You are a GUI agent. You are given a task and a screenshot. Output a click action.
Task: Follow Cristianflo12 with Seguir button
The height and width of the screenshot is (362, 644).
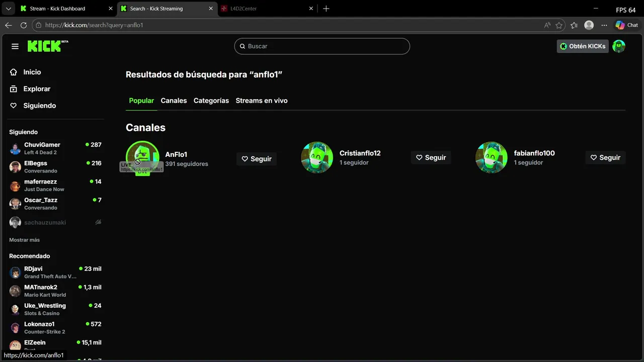(431, 157)
